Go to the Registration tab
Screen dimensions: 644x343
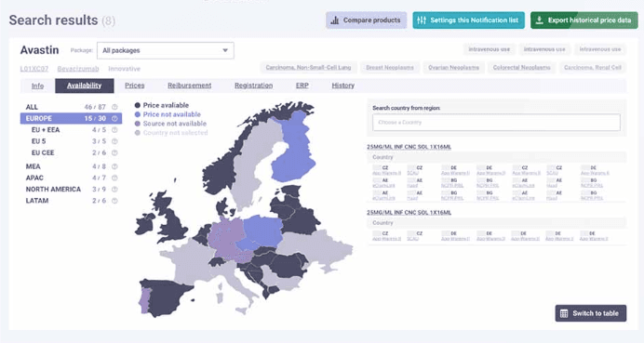point(253,86)
